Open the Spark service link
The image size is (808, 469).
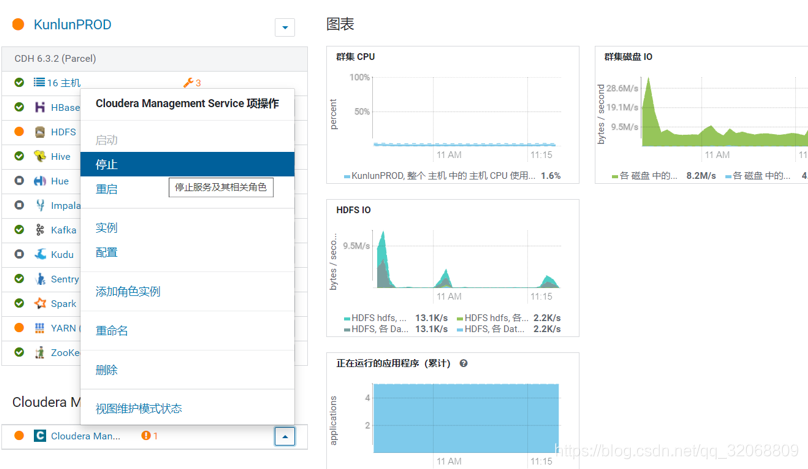(x=63, y=304)
